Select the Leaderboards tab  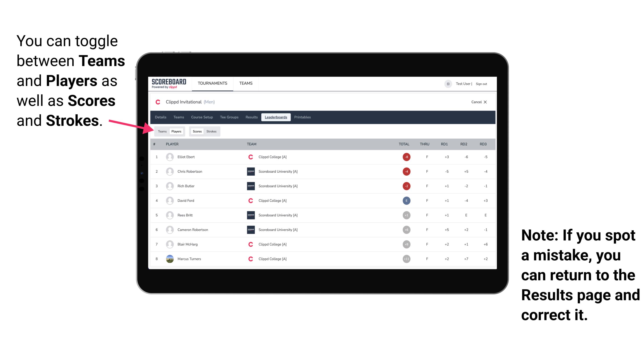click(x=276, y=117)
